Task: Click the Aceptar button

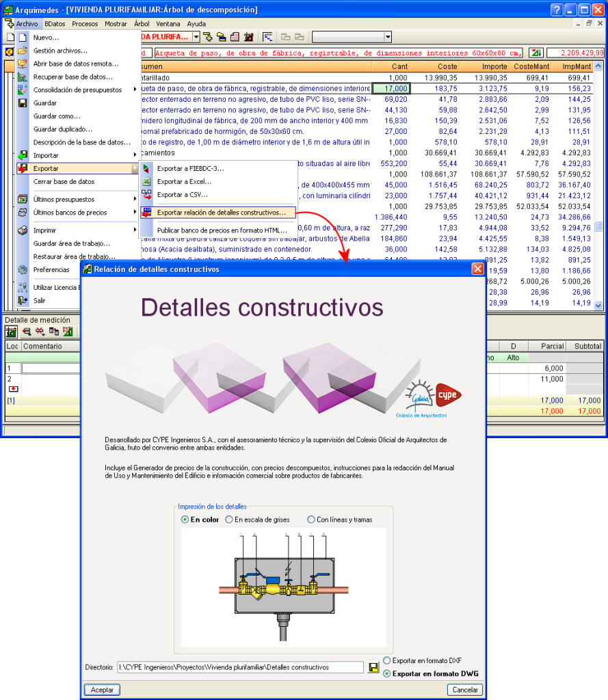Action: click(102, 690)
